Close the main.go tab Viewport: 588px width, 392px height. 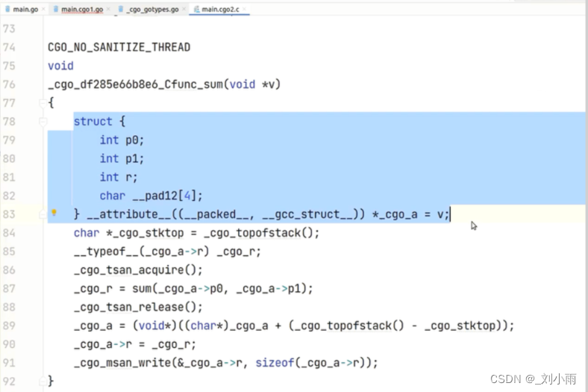(43, 10)
